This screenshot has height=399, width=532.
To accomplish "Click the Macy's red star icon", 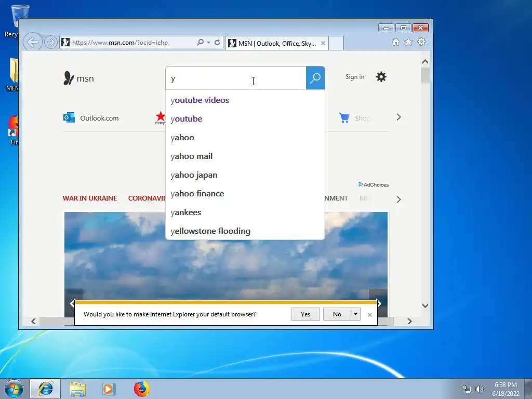I will tap(160, 117).
